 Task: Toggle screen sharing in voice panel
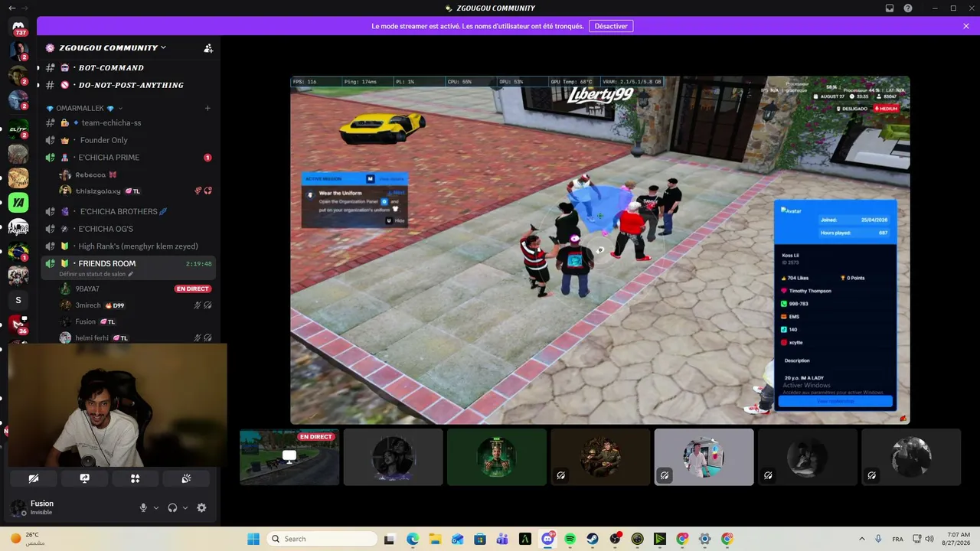[x=84, y=478]
